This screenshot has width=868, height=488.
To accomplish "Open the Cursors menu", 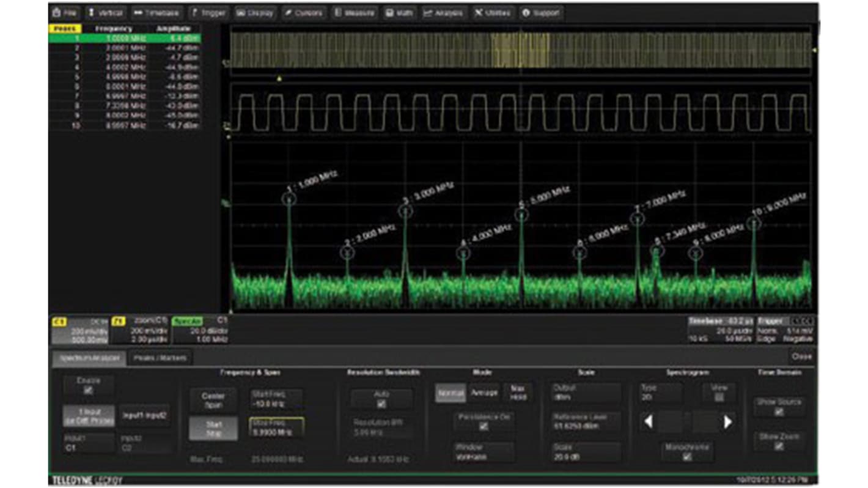I will (303, 12).
